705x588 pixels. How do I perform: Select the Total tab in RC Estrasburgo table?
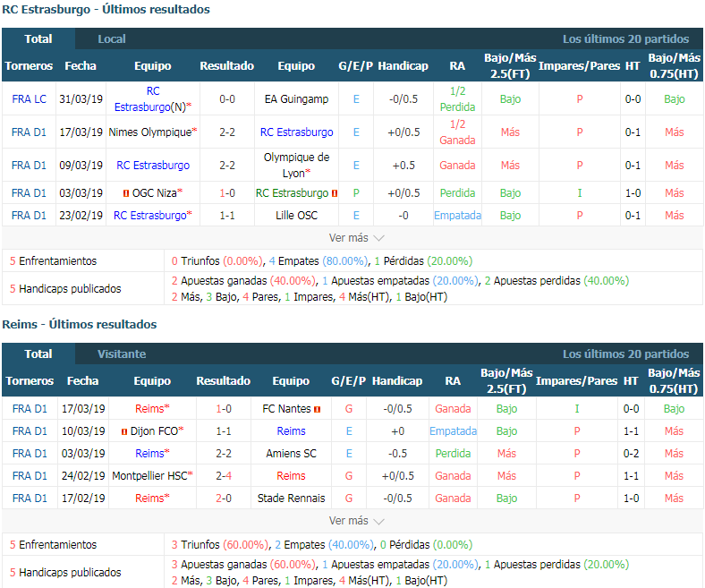click(x=38, y=39)
